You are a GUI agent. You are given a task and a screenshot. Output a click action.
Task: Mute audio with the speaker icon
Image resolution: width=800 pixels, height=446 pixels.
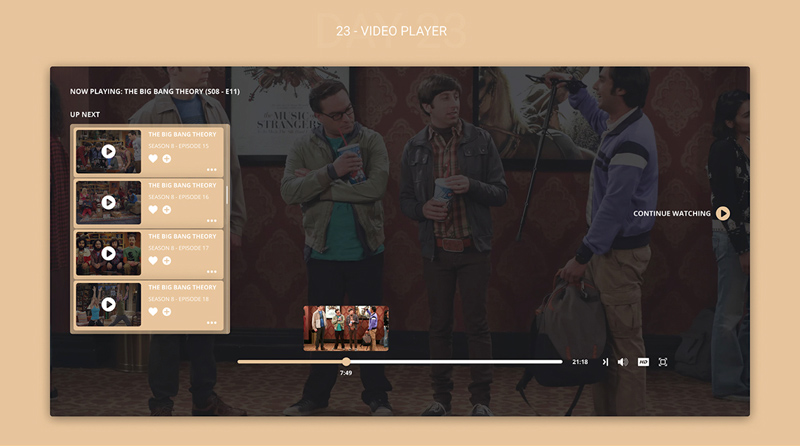pos(623,362)
